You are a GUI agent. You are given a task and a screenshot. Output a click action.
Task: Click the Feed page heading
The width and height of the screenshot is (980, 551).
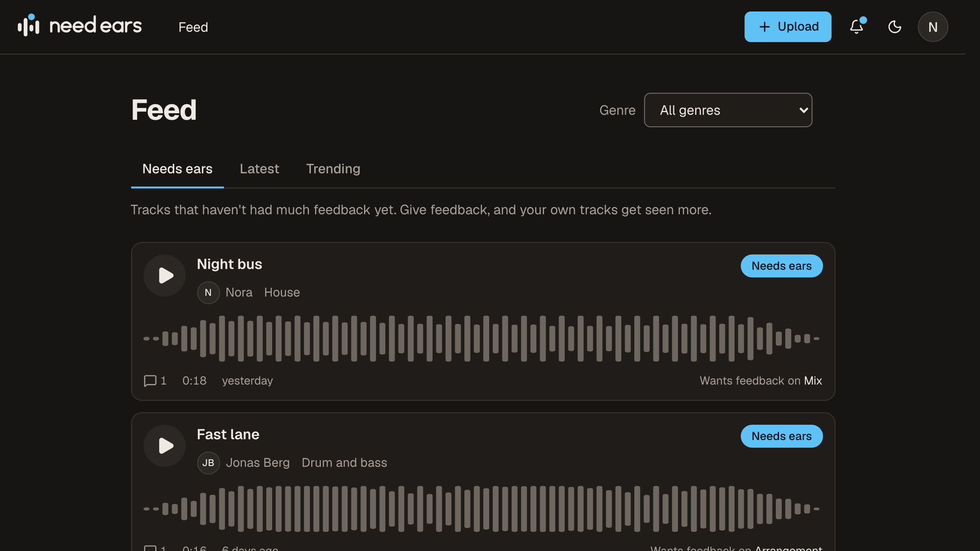[164, 110]
